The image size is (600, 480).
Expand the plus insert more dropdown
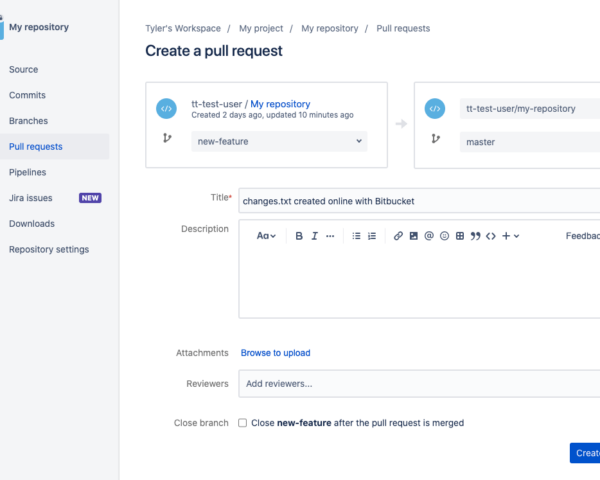coord(510,236)
